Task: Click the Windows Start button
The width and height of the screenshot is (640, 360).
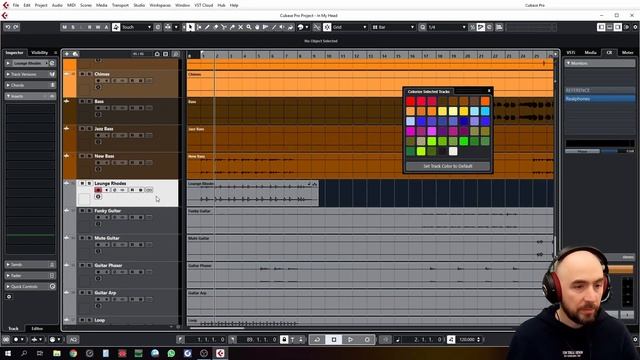Action: 8,353
